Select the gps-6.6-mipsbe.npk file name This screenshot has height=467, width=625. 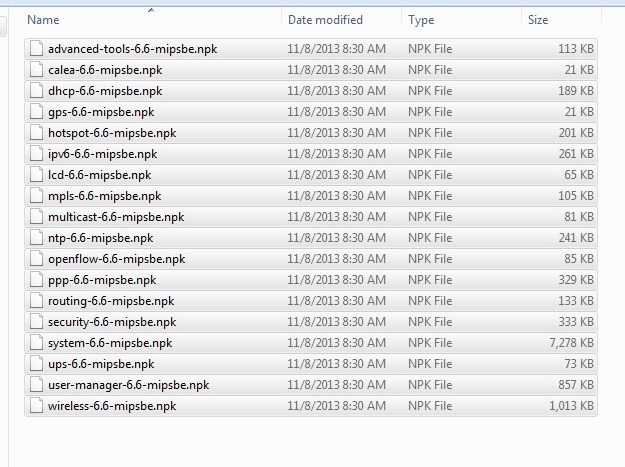tap(101, 112)
